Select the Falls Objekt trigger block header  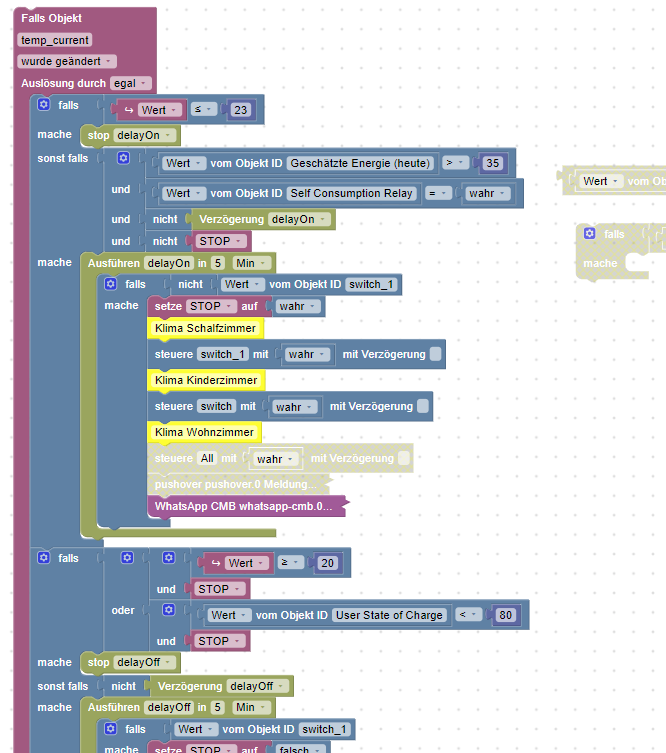click(51, 18)
